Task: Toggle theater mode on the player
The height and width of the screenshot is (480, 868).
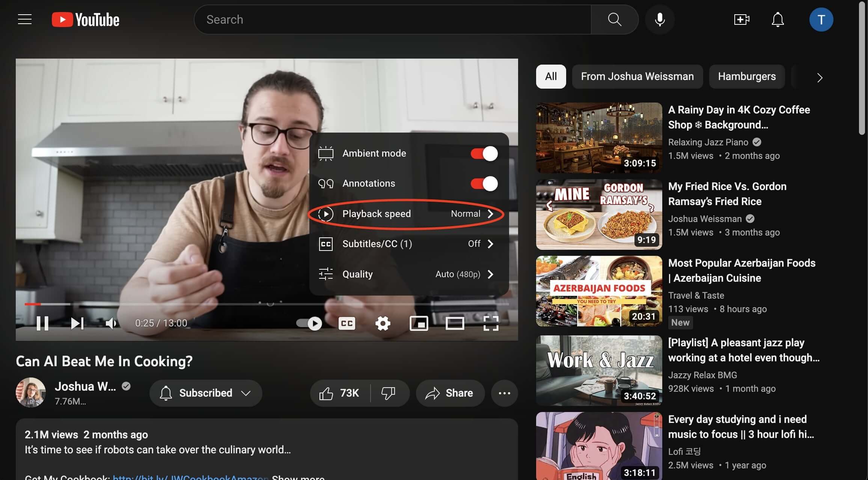Action: click(x=455, y=323)
